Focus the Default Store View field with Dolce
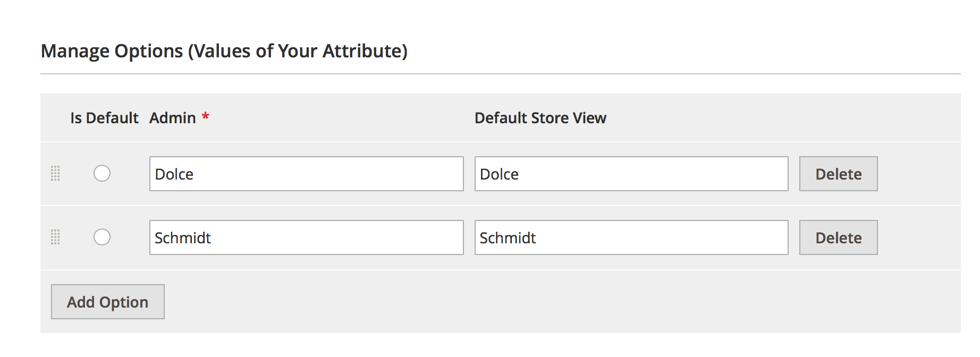The width and height of the screenshot is (980, 357). (x=631, y=174)
